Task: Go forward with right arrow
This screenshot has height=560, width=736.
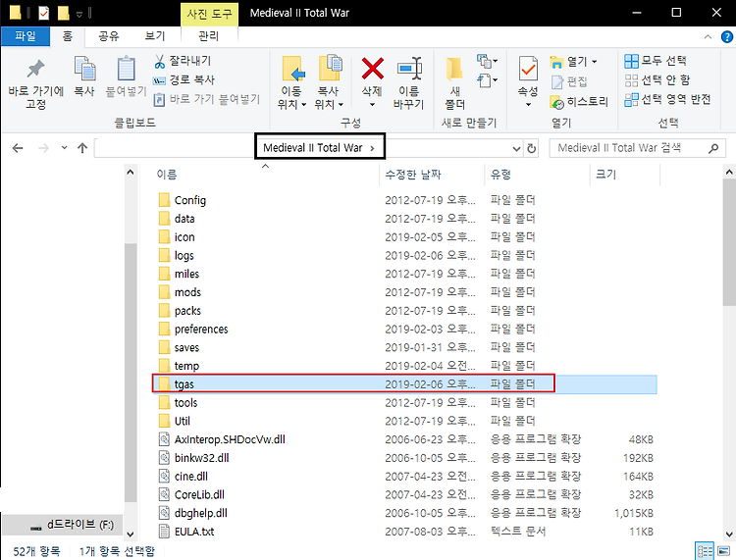Action: (x=43, y=148)
